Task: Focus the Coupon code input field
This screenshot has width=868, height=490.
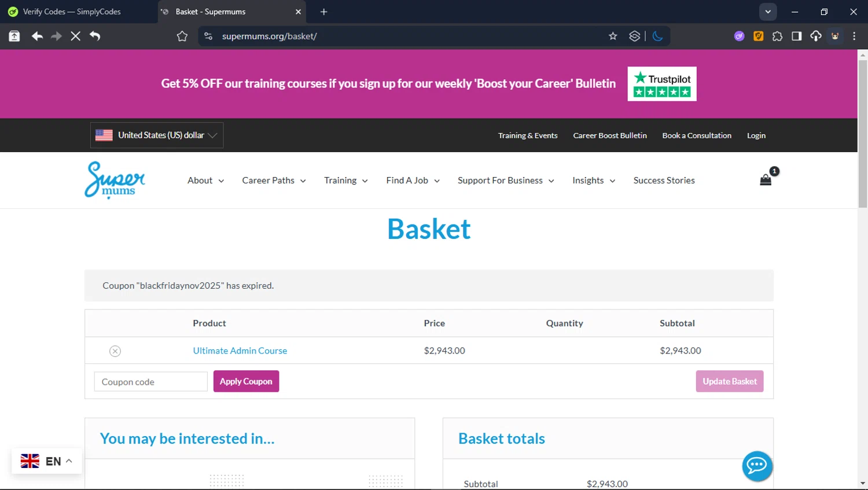Action: click(150, 382)
